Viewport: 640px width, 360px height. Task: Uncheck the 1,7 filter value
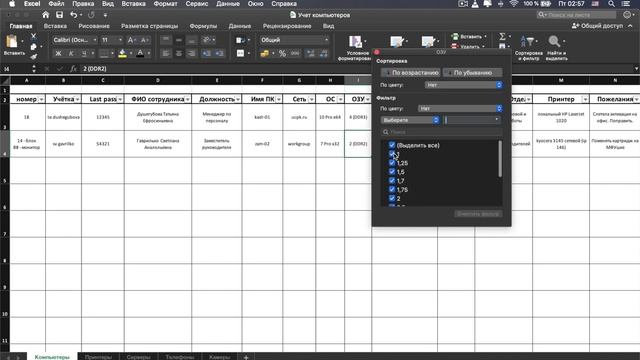click(x=392, y=180)
